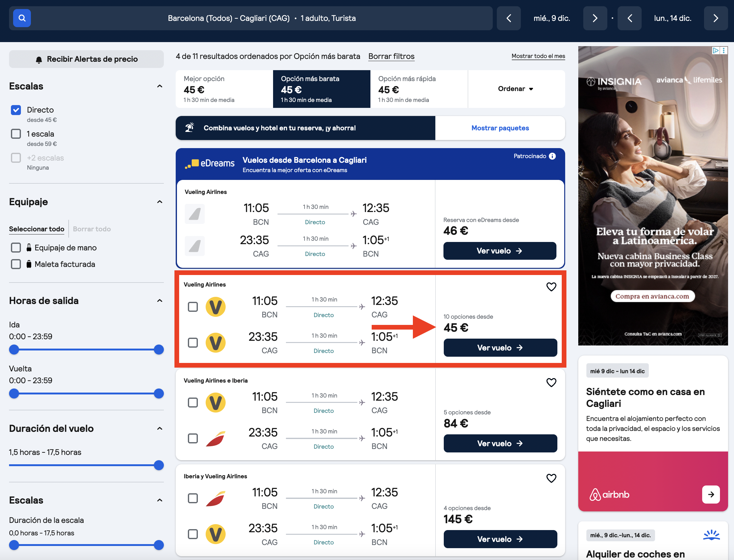The width and height of the screenshot is (734, 560).
Task: Click the blue search magnifier icon
Action: (x=22, y=18)
